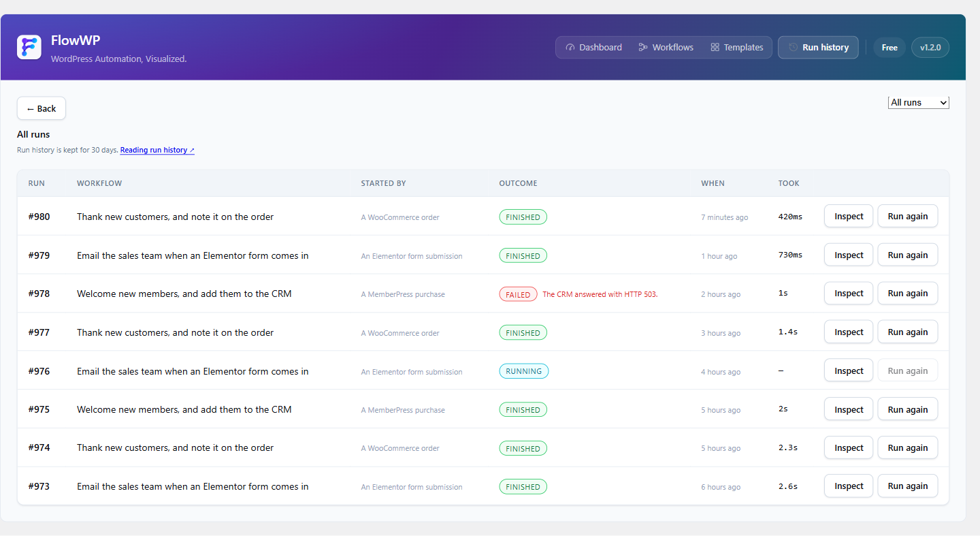Click the '730ms' duration value
The height and width of the screenshot is (536, 980).
tap(790, 255)
